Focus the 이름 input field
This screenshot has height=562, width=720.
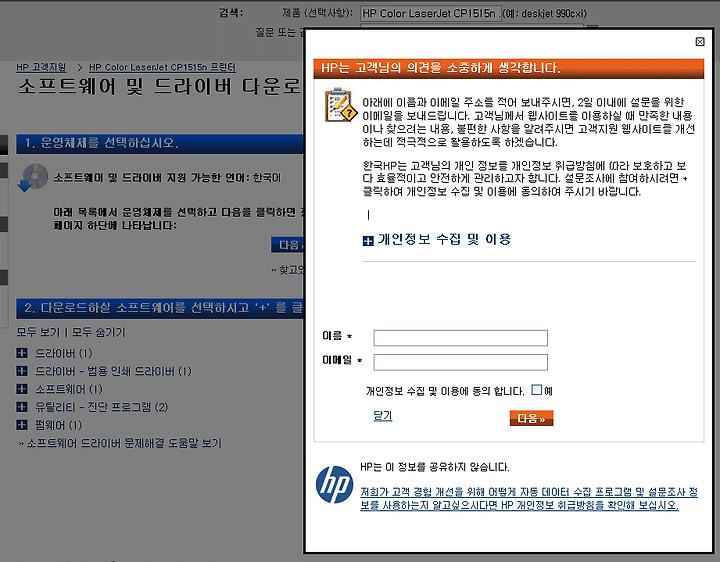point(461,338)
